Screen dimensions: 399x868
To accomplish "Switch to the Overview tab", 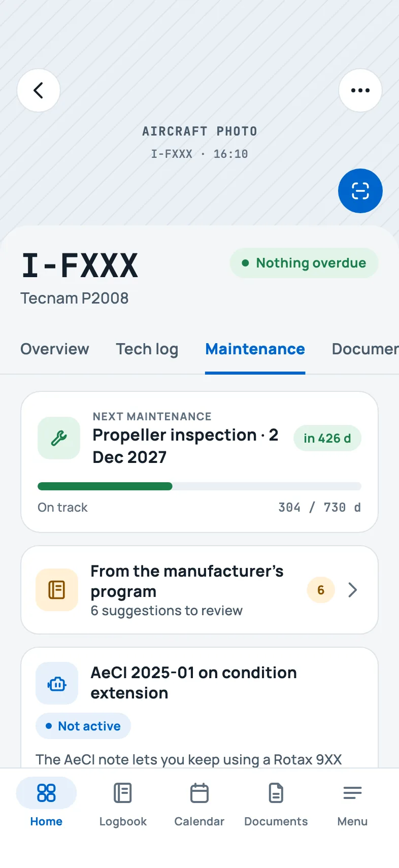I will click(x=55, y=349).
